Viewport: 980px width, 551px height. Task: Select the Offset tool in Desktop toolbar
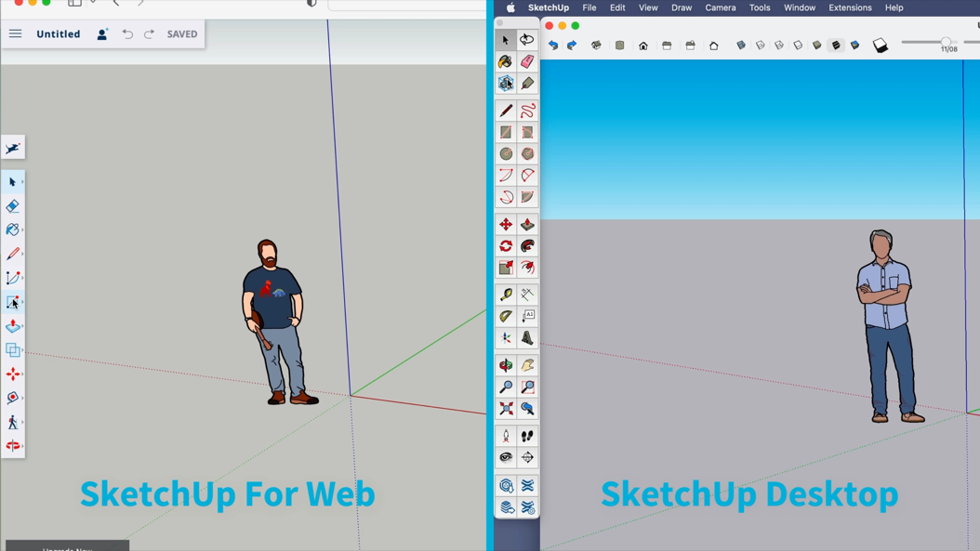(527, 268)
